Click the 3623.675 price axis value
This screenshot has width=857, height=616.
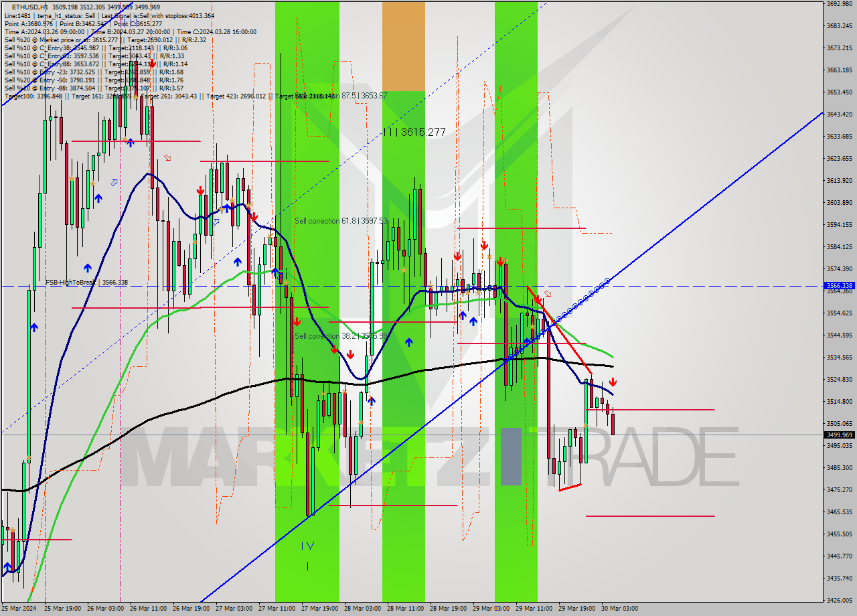(840, 159)
